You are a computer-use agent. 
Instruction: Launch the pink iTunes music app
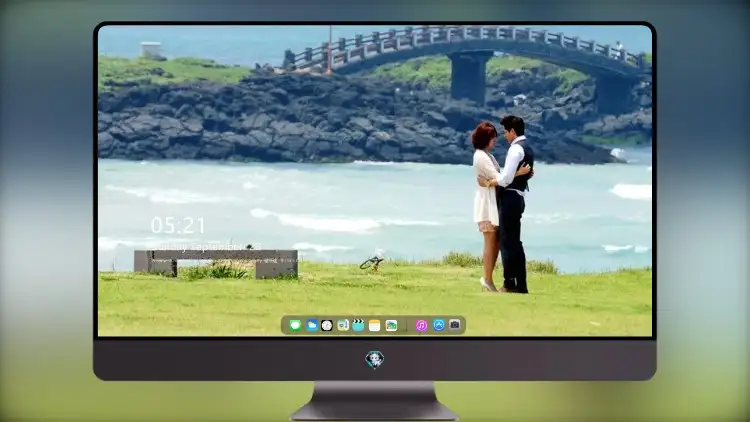[x=421, y=325]
